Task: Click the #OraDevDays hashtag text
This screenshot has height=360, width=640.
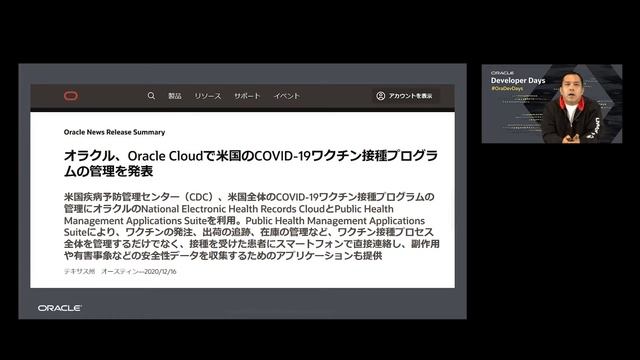Action: pos(507,88)
